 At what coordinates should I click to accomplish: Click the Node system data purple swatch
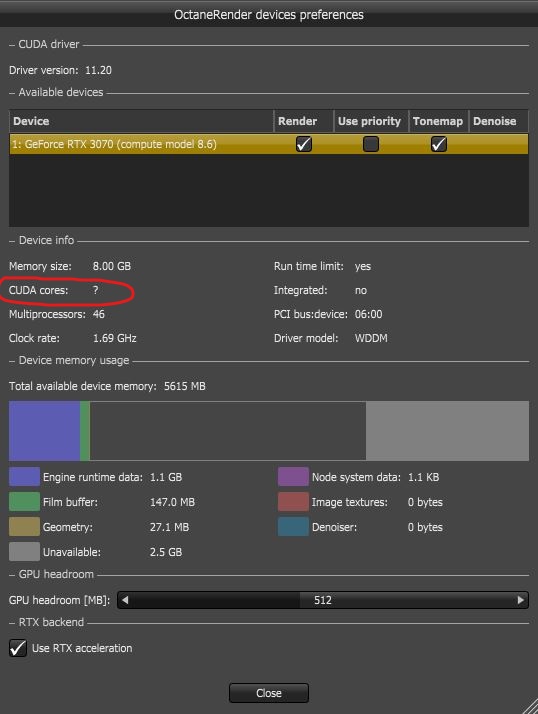tap(293, 477)
